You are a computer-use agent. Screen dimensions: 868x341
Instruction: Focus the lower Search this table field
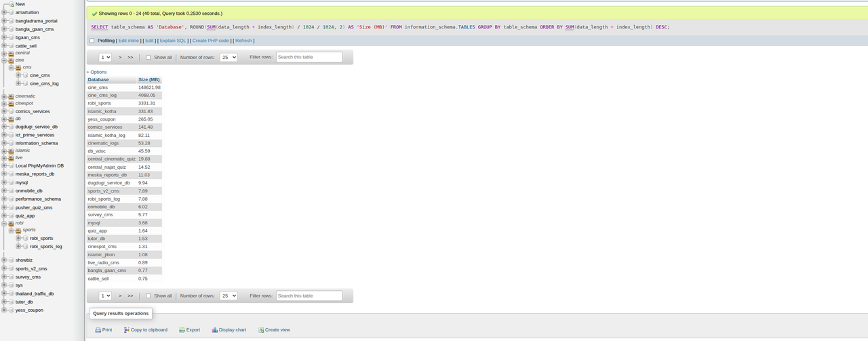click(x=309, y=296)
